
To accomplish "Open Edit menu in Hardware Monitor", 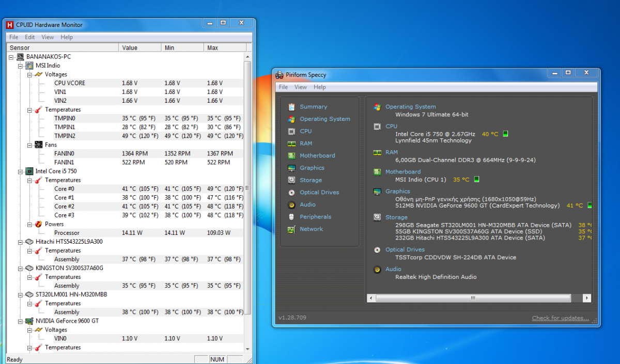I will (x=30, y=37).
